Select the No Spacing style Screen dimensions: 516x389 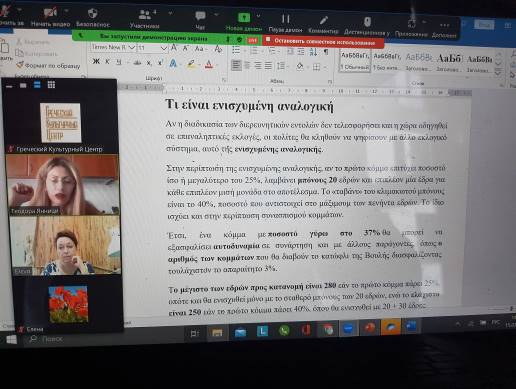pos(387,61)
